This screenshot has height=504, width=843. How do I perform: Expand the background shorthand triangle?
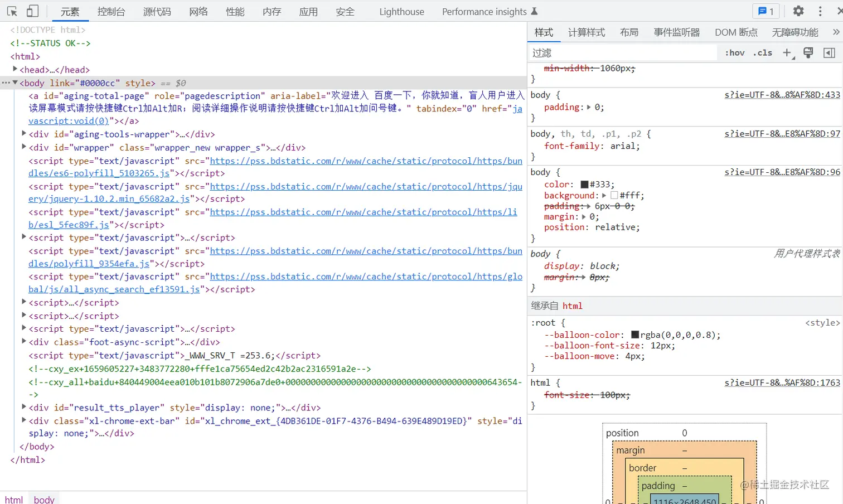tap(604, 195)
